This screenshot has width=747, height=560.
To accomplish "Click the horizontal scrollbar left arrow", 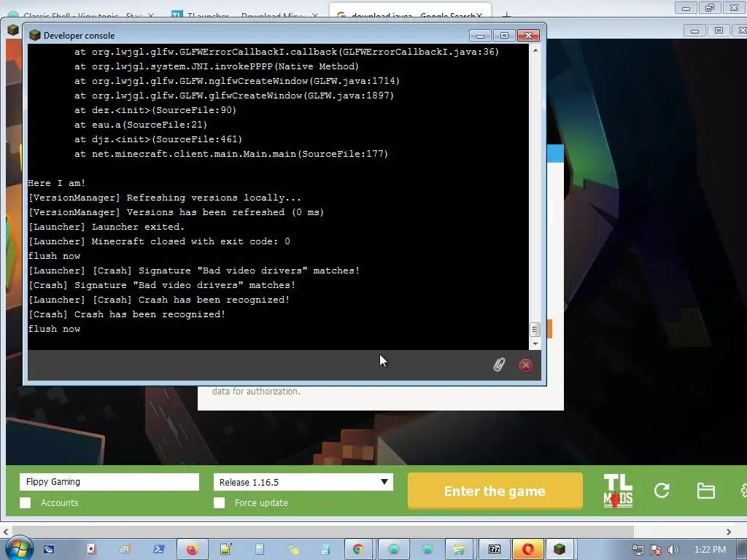I will (x=6, y=532).
